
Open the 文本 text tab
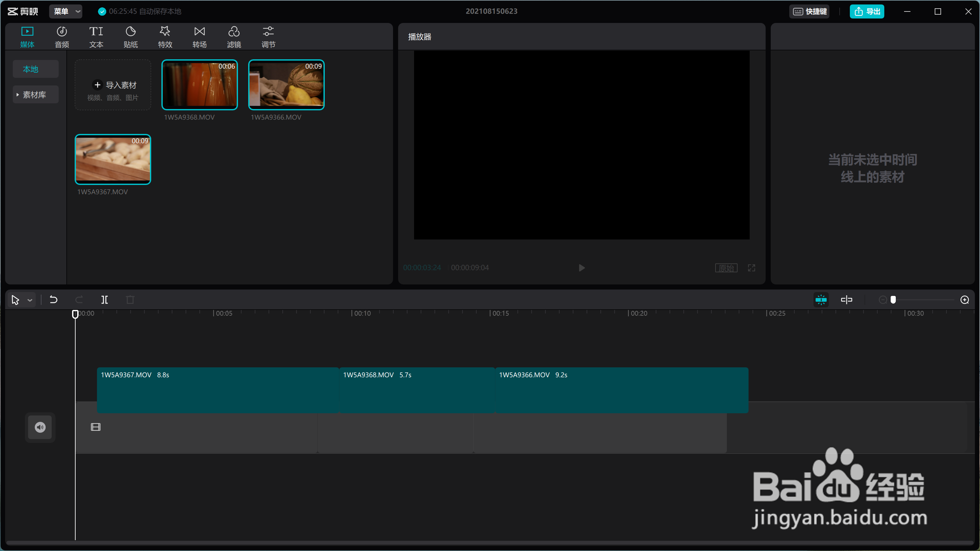pos(96,37)
